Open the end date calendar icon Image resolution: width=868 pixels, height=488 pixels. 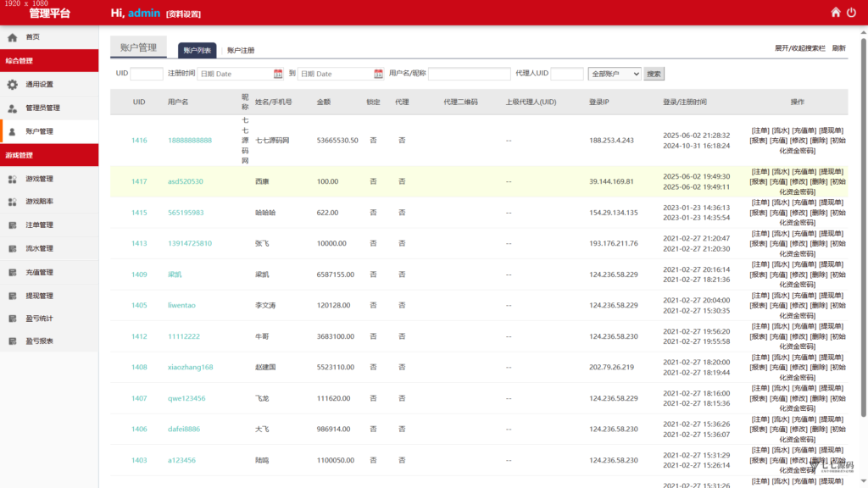click(378, 74)
